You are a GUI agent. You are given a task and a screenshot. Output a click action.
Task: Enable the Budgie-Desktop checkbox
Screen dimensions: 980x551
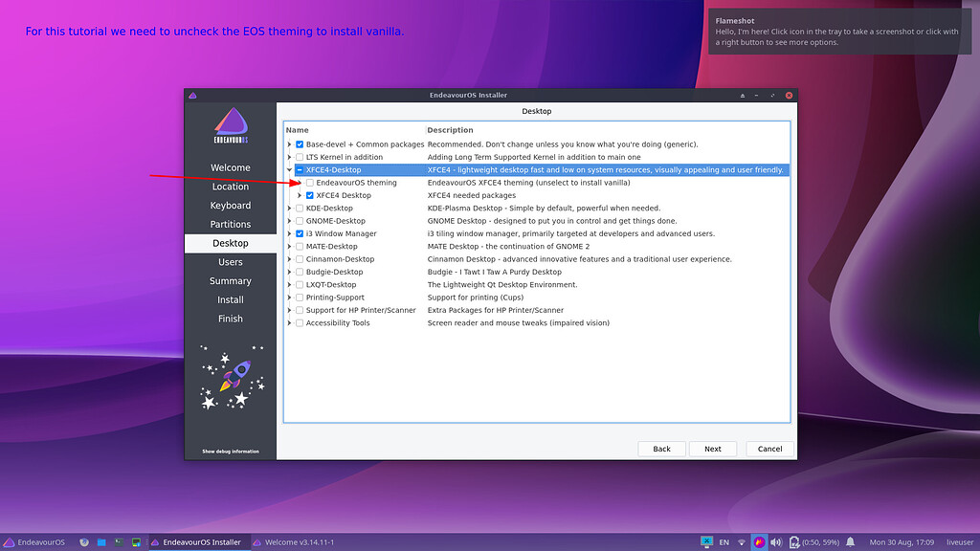(300, 272)
